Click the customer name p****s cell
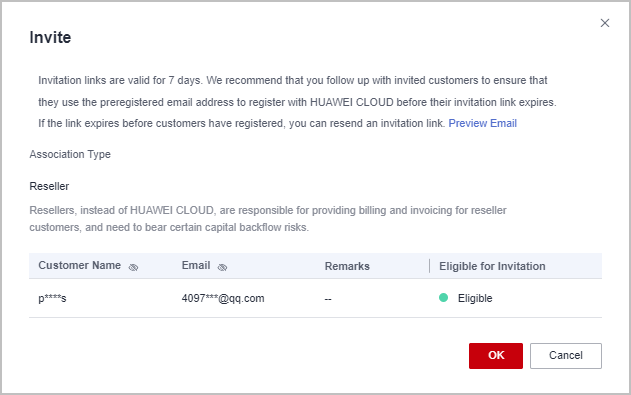 coord(52,298)
